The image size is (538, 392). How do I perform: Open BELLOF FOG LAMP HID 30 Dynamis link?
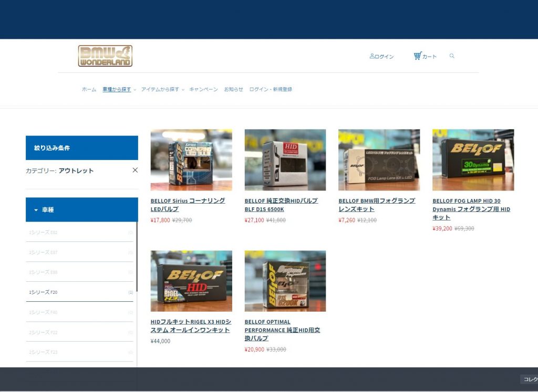471,209
